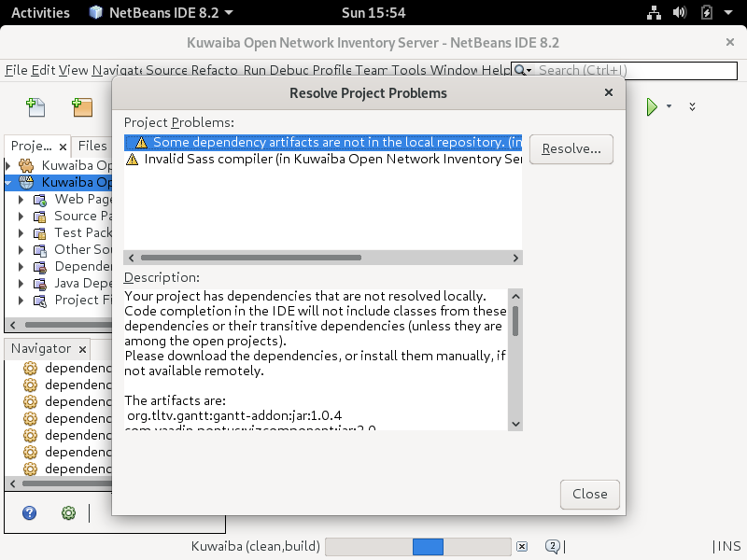
Task: Run the project with the green arrow
Action: point(652,106)
